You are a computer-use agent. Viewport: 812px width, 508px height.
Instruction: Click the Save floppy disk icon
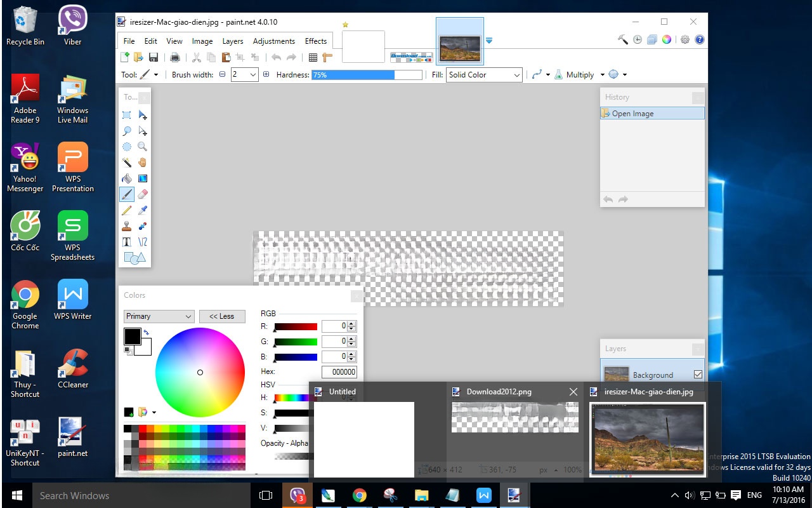pyautogui.click(x=153, y=57)
